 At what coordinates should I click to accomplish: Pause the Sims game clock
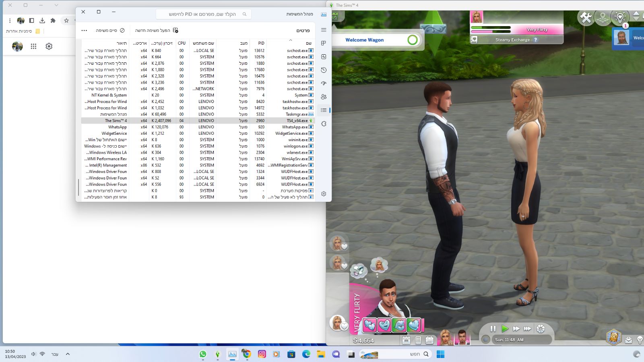coord(493,329)
